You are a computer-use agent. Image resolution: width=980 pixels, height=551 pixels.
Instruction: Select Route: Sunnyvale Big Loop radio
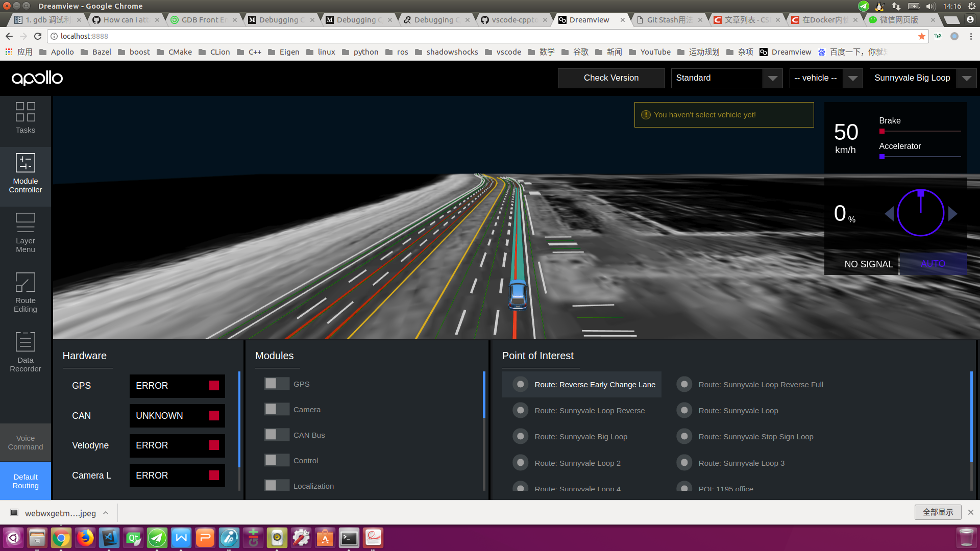click(x=520, y=437)
